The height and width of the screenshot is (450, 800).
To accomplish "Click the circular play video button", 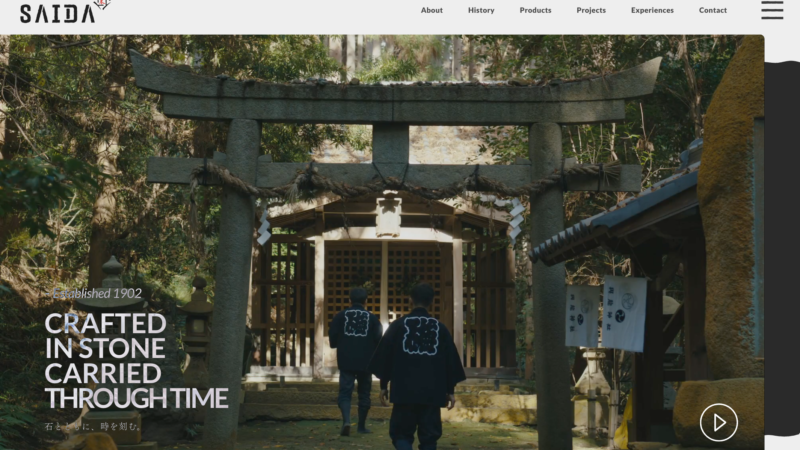I will [x=718, y=422].
